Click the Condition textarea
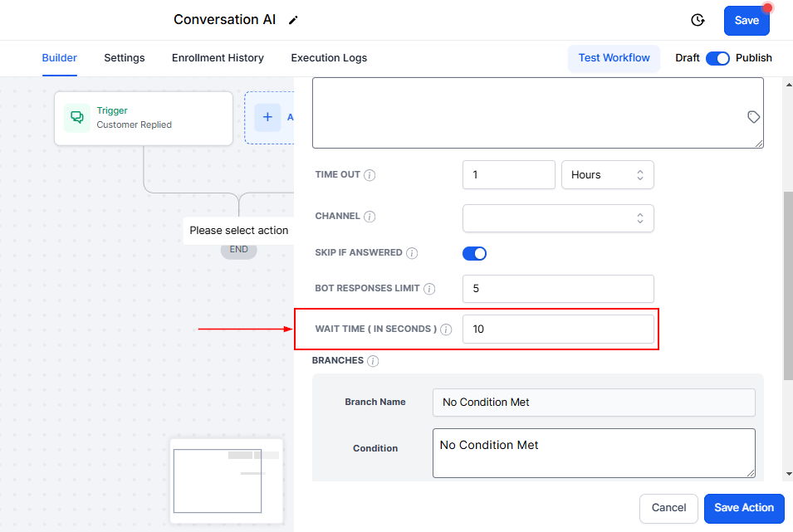The height and width of the screenshot is (532, 793). [594, 453]
